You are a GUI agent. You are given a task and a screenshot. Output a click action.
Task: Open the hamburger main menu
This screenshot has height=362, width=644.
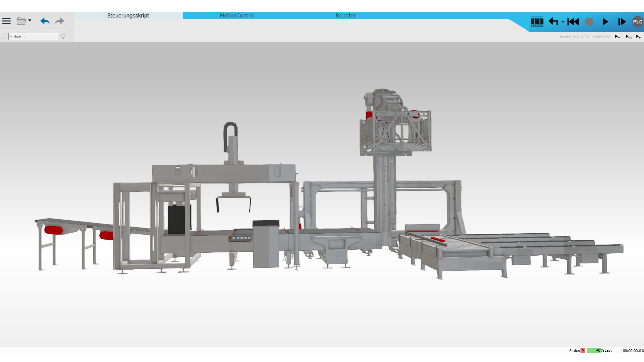(x=6, y=21)
